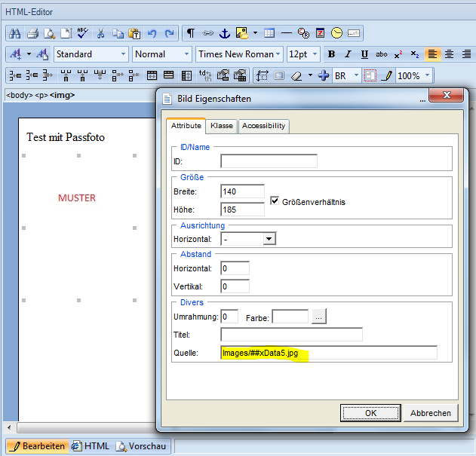Toggle the left alignment button
The width and height of the screenshot is (476, 456).
(x=432, y=54)
